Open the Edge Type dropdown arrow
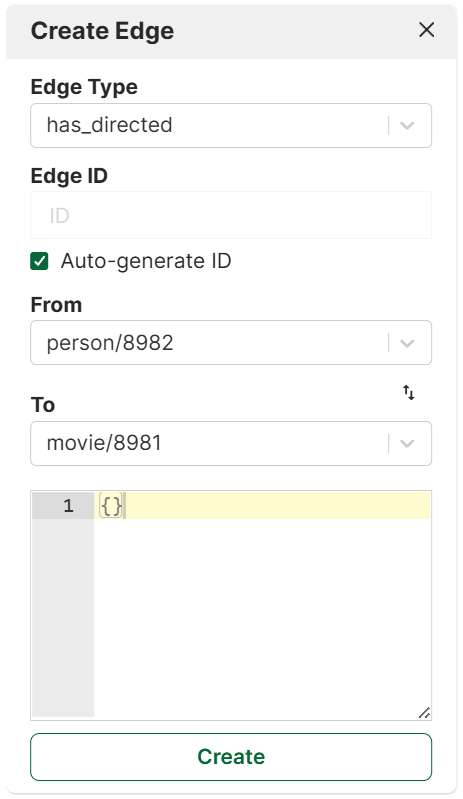The image size is (463, 799). (x=407, y=125)
